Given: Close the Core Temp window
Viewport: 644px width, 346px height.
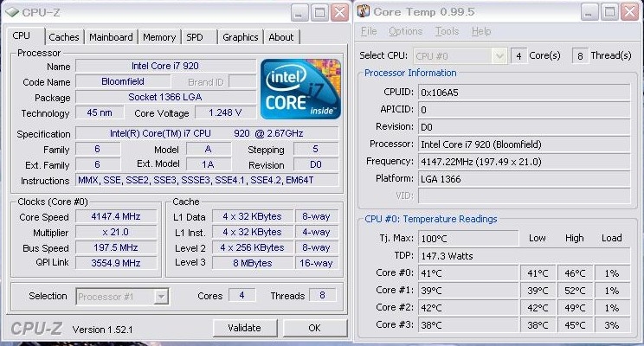Looking at the screenshot, I should pyautogui.click(x=629, y=12).
